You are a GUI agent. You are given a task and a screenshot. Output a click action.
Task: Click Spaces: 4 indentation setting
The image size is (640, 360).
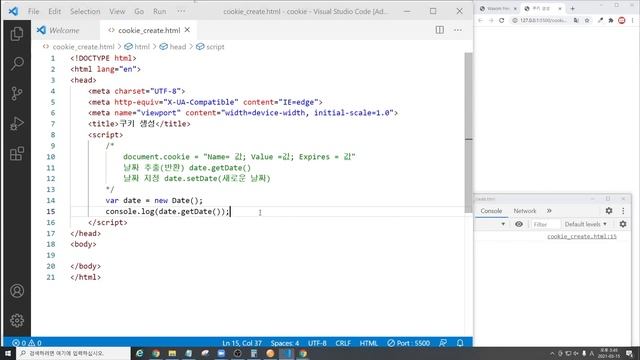pyautogui.click(x=284, y=343)
